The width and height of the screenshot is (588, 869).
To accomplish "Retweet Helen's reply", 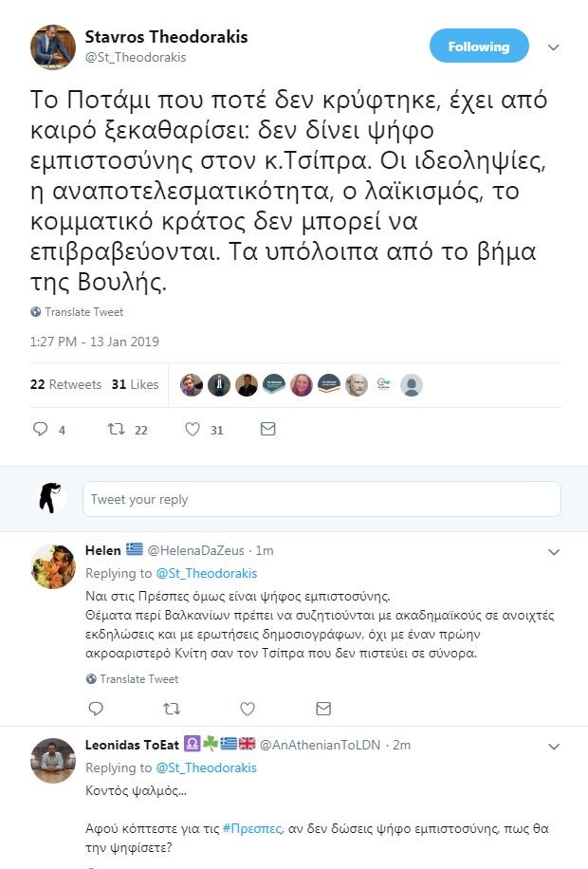I will click(x=172, y=709).
